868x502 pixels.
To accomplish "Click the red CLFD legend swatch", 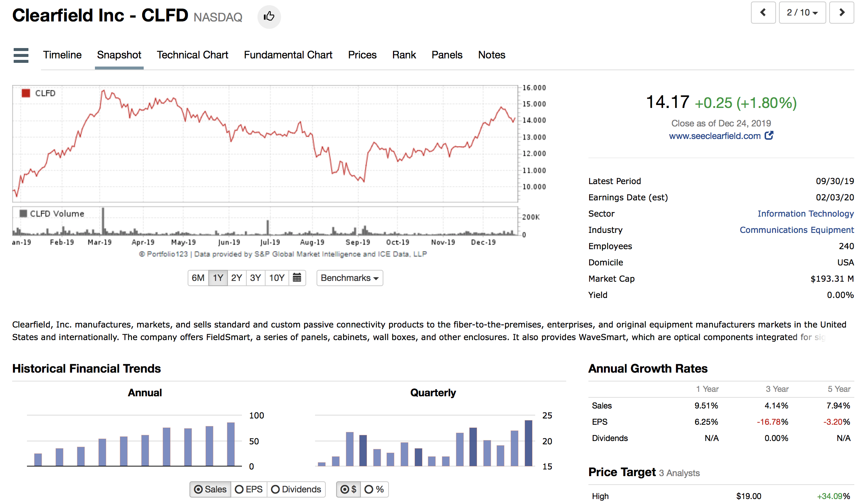I will click(x=26, y=93).
